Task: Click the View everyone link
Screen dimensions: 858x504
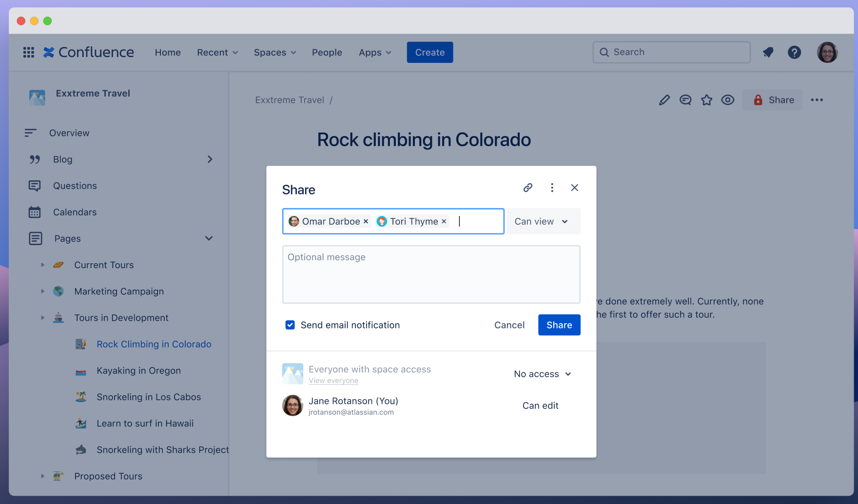Action: click(333, 381)
